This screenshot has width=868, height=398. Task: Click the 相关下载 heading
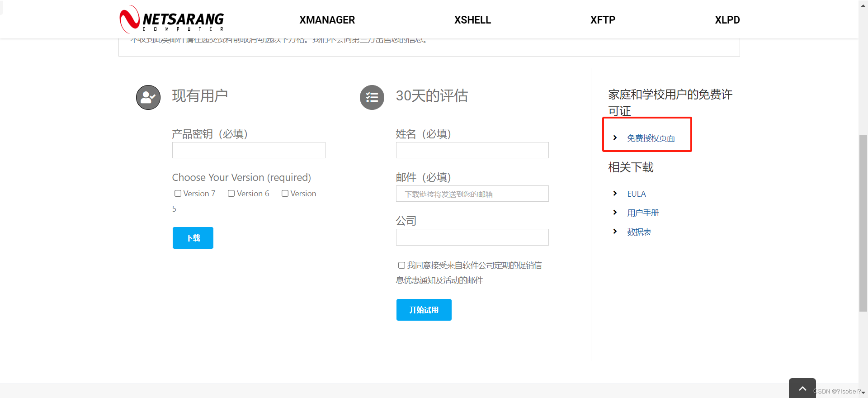pos(631,167)
